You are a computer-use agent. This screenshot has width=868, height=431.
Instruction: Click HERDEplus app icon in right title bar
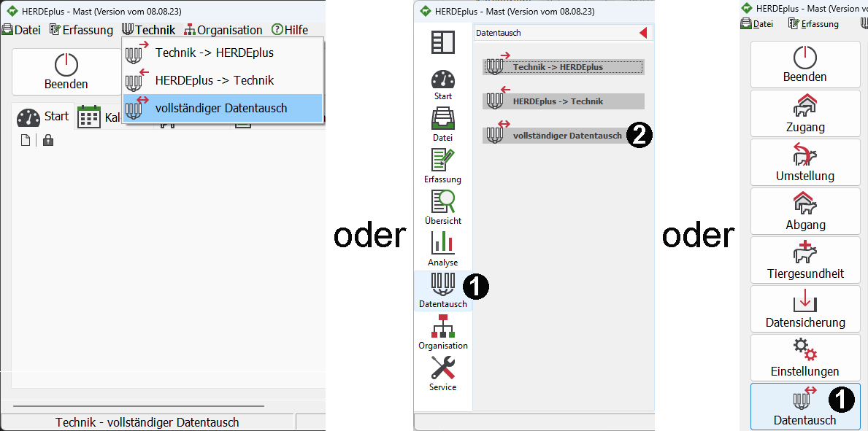[x=748, y=8]
